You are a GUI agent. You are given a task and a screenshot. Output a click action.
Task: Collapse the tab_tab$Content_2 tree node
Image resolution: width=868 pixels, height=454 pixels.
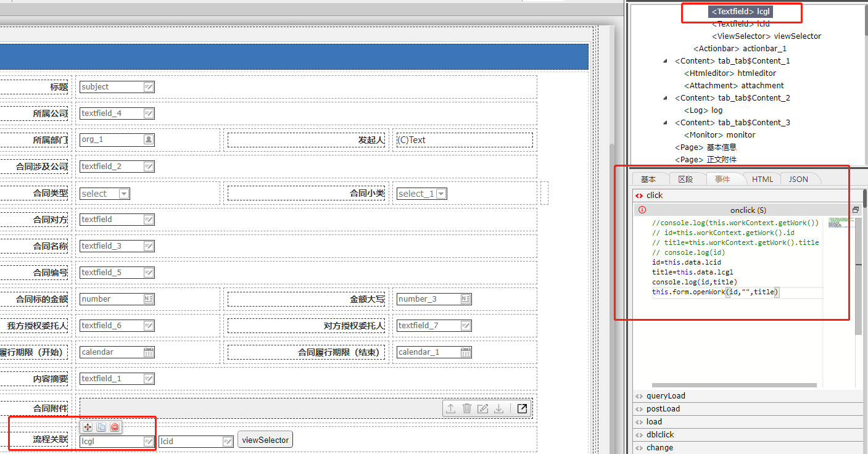[x=665, y=98]
